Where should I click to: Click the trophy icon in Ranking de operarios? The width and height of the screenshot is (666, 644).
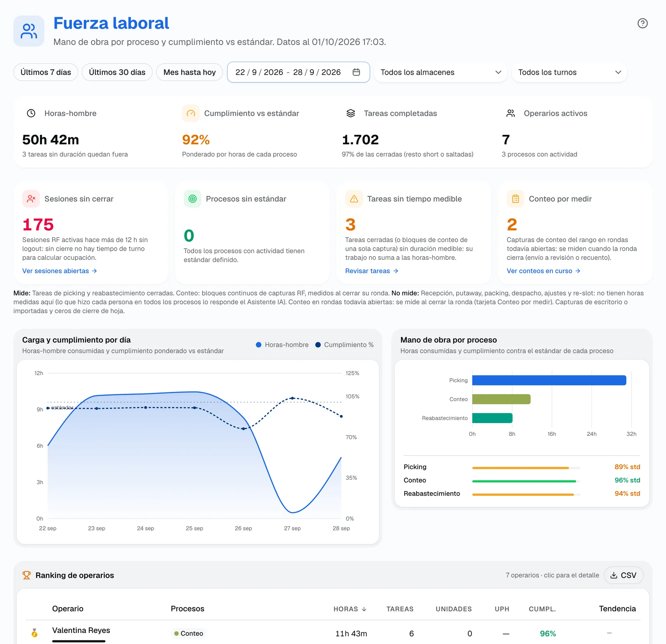(x=27, y=575)
